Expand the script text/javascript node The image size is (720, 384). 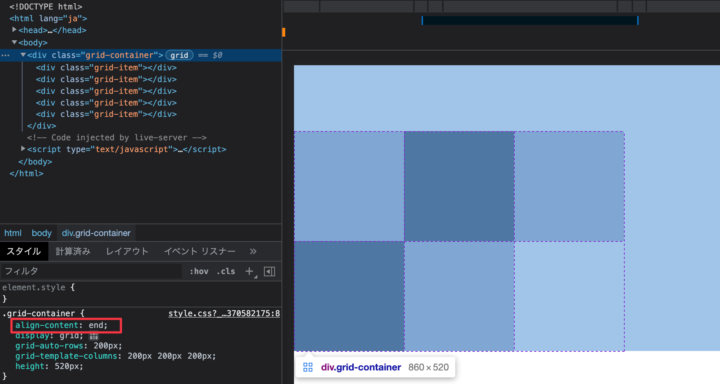23,149
